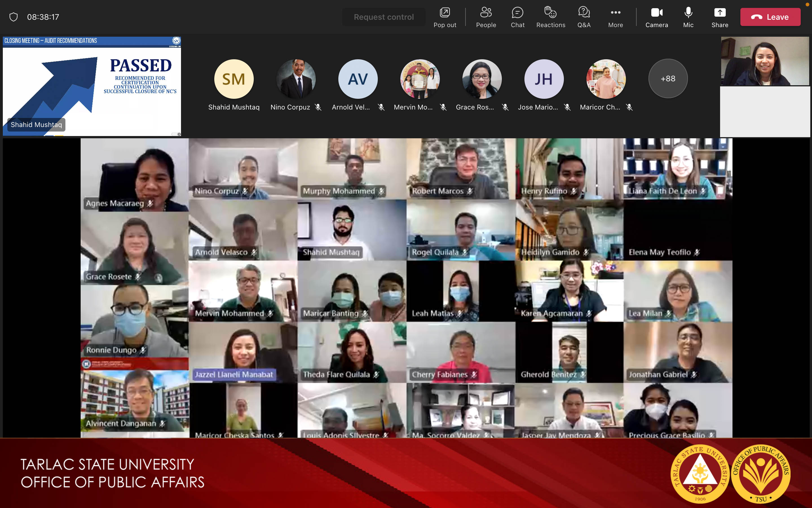Open the Q&A panel
This screenshot has width=812, height=508.
[584, 17]
